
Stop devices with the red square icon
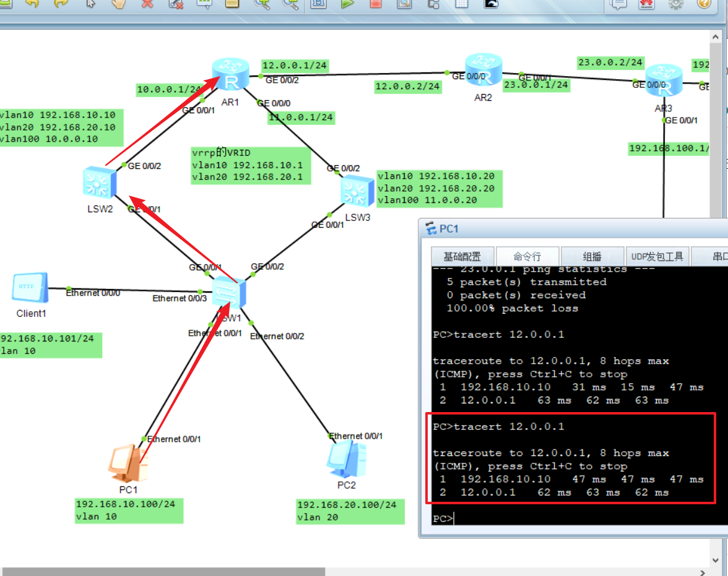click(375, 5)
